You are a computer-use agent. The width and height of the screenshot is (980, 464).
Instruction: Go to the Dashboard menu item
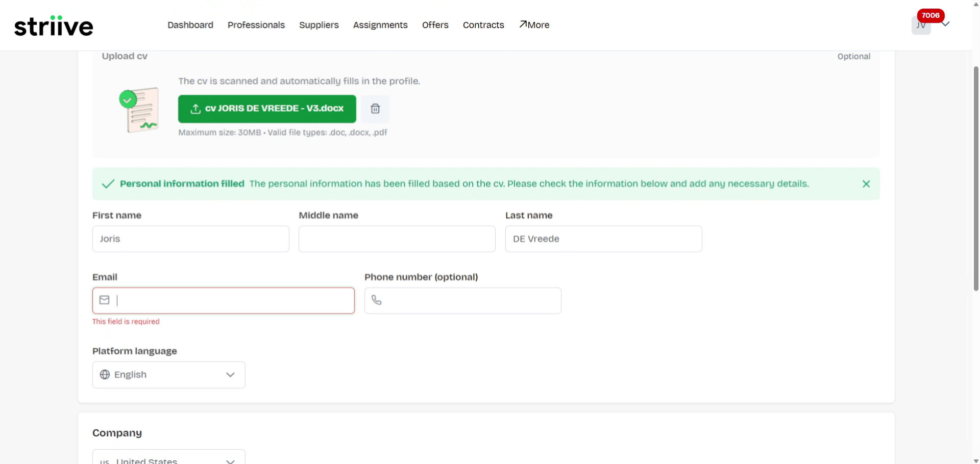[x=190, y=24]
